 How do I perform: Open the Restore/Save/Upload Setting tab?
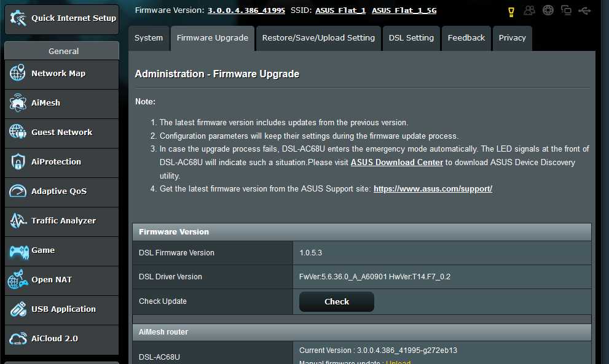coord(318,38)
